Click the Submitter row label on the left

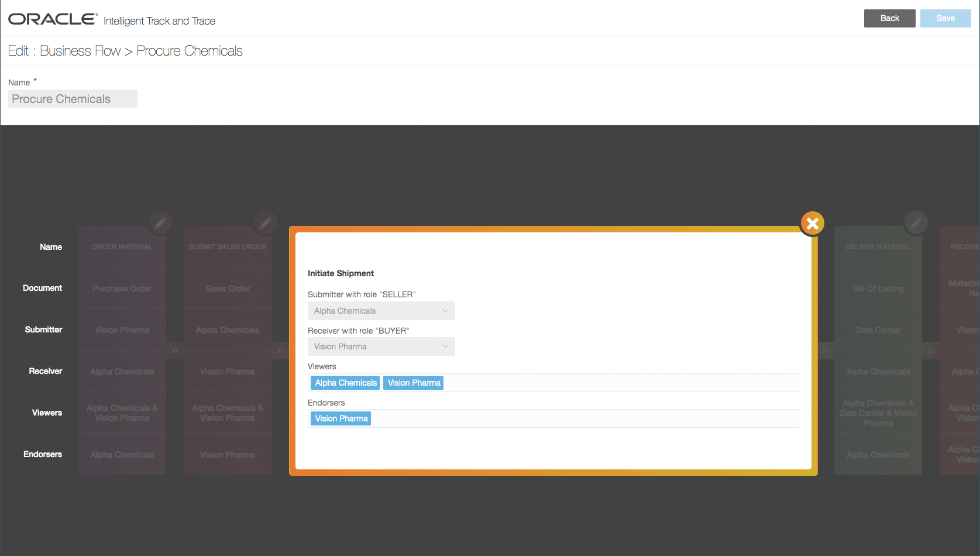tap(43, 330)
